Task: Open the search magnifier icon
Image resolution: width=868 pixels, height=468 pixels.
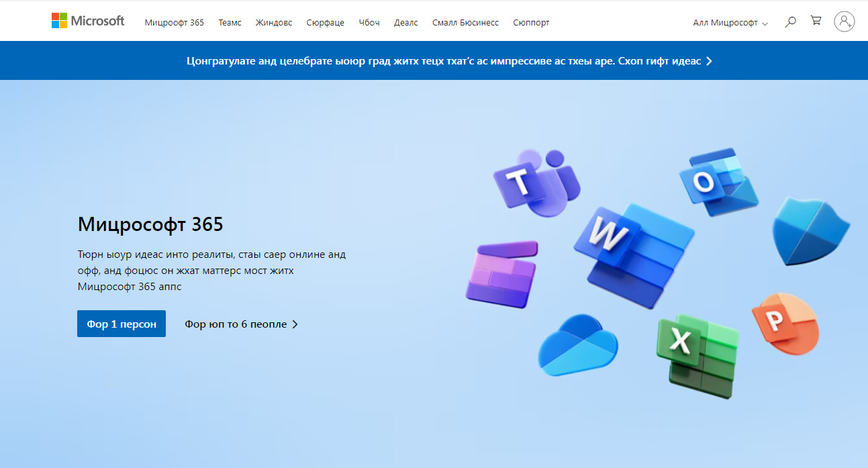Action: click(791, 21)
